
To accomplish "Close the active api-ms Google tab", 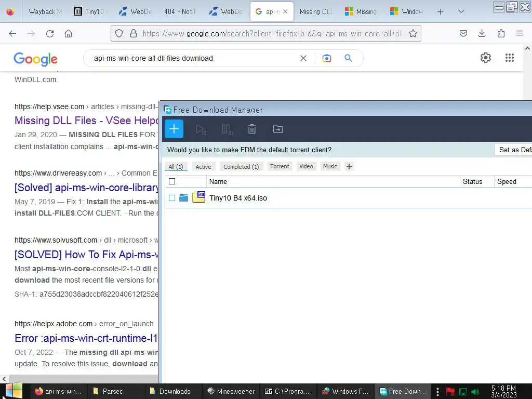I will (x=285, y=11).
